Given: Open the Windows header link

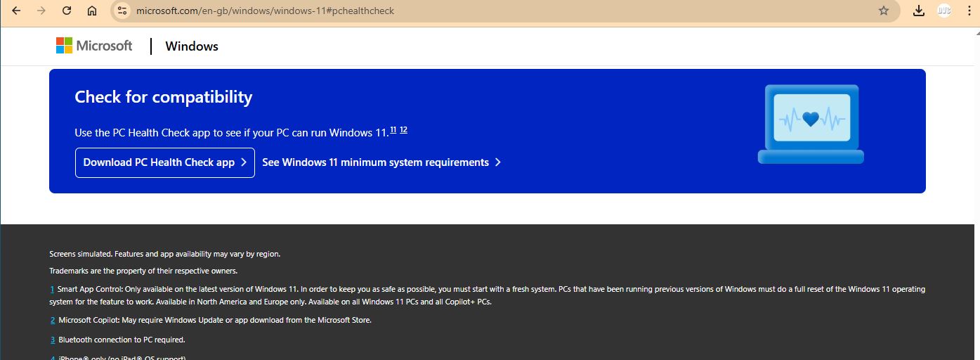Looking at the screenshot, I should point(192,46).
